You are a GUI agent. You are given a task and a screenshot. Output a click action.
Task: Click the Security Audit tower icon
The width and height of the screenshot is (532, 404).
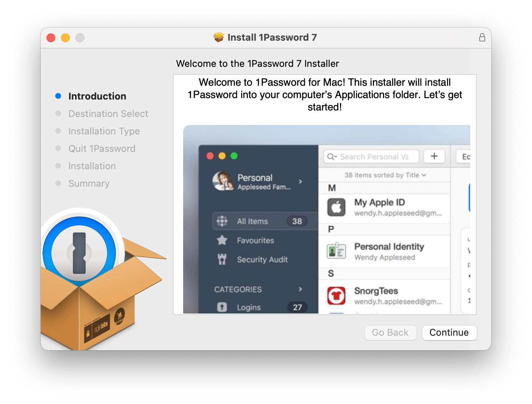(222, 259)
